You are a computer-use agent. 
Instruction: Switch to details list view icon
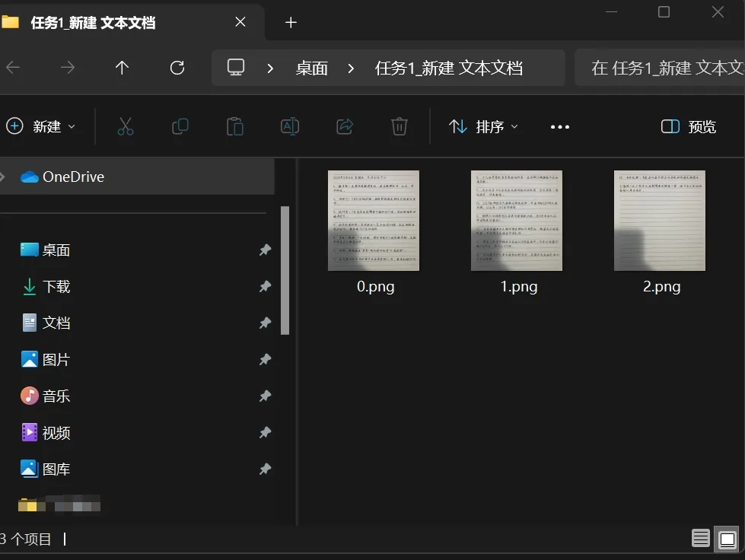(700, 539)
